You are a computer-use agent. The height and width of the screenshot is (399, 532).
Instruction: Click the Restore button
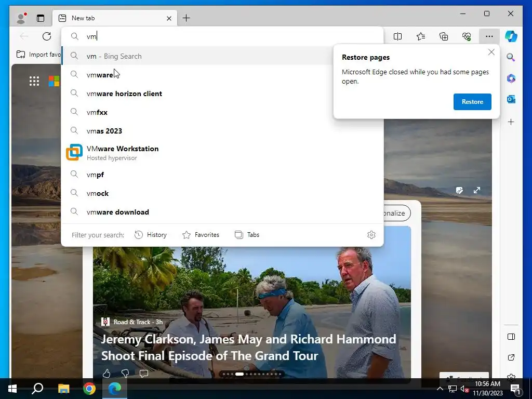coord(472,102)
